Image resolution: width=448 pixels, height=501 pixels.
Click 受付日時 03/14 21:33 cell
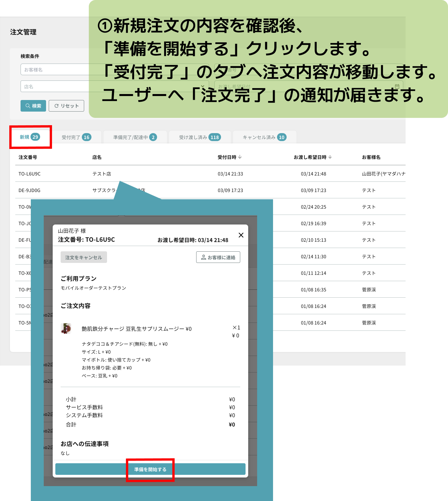click(230, 174)
